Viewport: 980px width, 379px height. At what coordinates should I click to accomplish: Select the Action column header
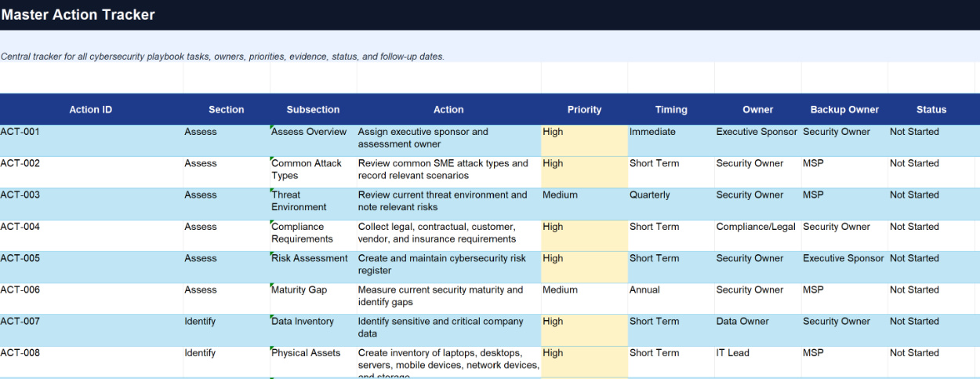click(448, 110)
